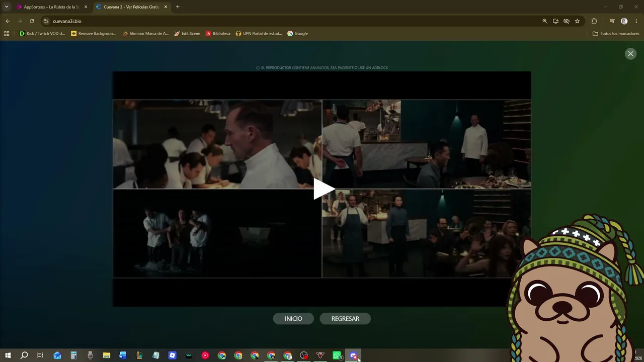The height and width of the screenshot is (362, 644).
Task: Go back to the previous page
Action: pyautogui.click(x=8, y=21)
